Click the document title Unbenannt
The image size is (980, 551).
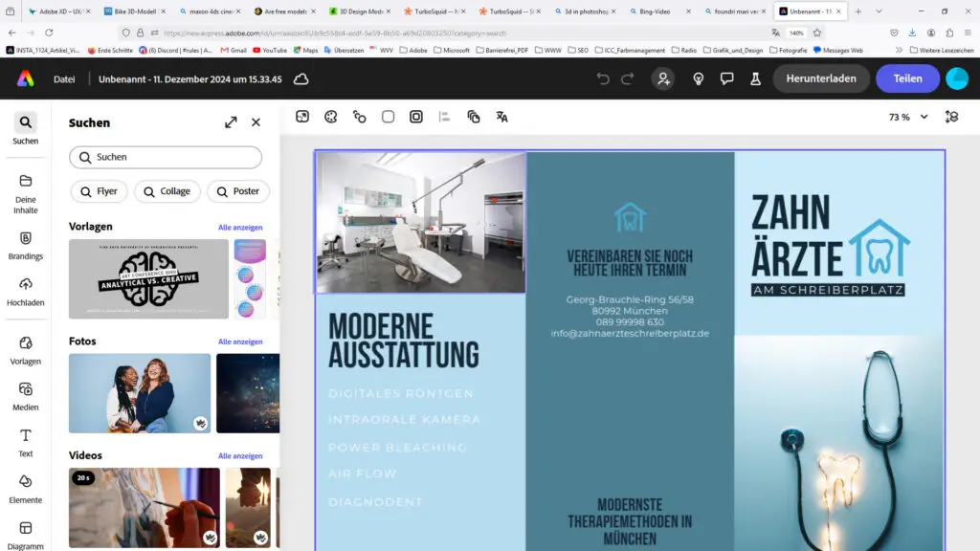tap(190, 79)
